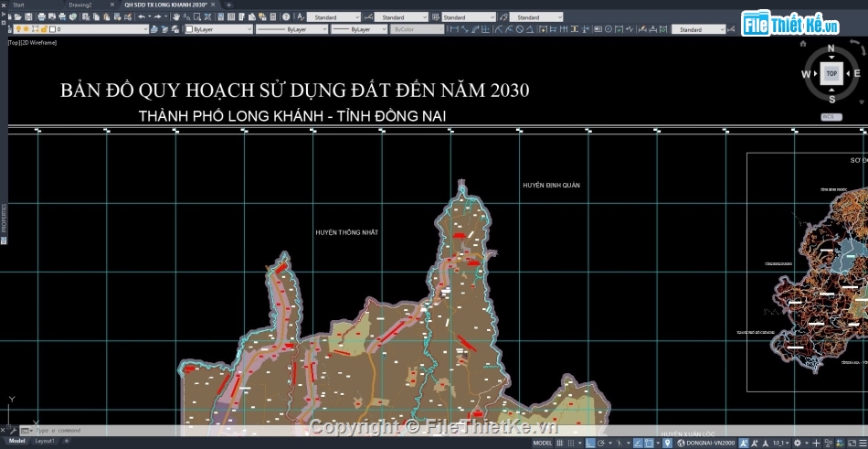The height and width of the screenshot is (449, 868).
Task: Open the dimension style Standard dropdown
Action: [x=401, y=17]
